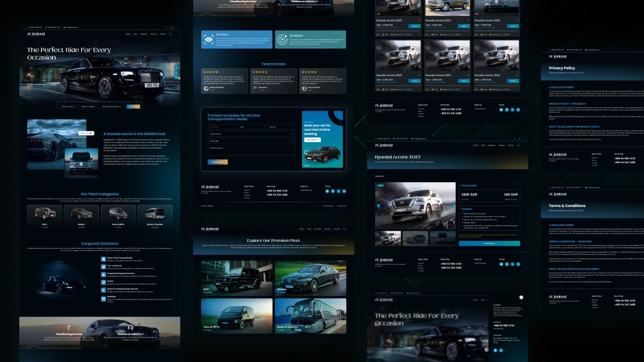Open the SUV image card on the Premium Fleet page
The image size is (644, 362).
click(237, 278)
